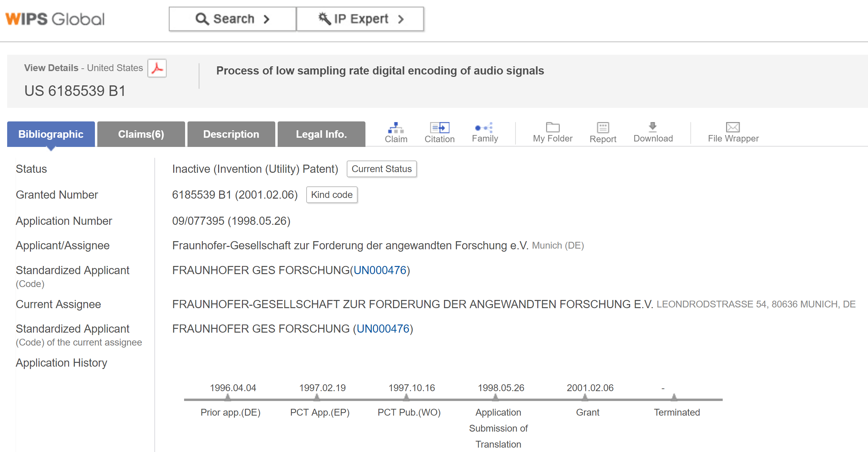Click the Grant marker on timeline

[585, 397]
